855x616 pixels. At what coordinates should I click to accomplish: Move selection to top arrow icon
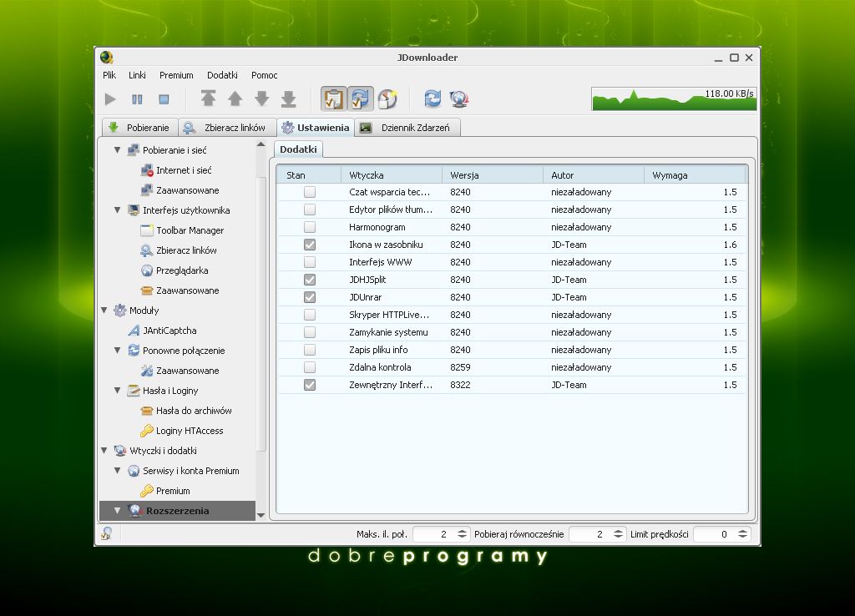pyautogui.click(x=208, y=98)
